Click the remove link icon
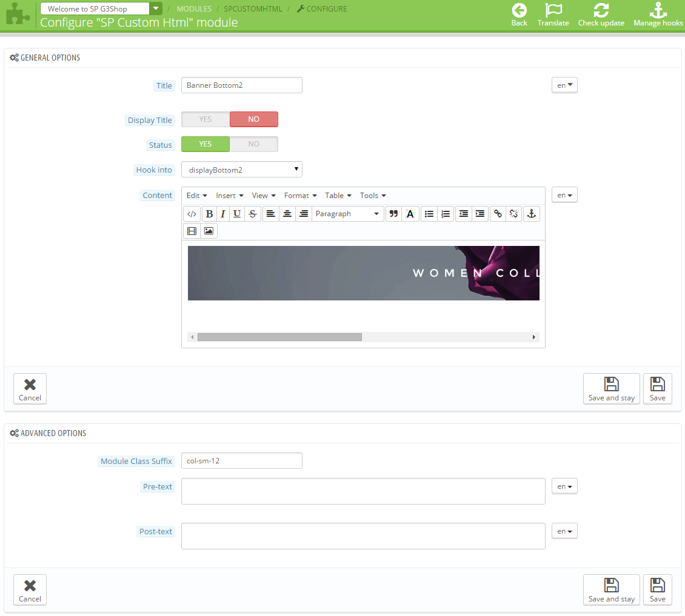685x616 pixels. pos(514,214)
